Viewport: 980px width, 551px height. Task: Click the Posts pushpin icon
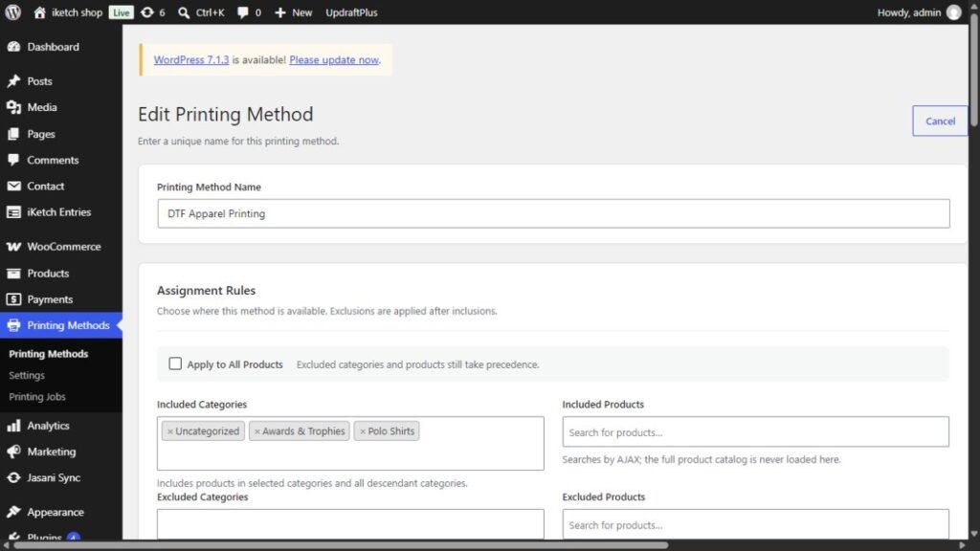pyautogui.click(x=13, y=81)
